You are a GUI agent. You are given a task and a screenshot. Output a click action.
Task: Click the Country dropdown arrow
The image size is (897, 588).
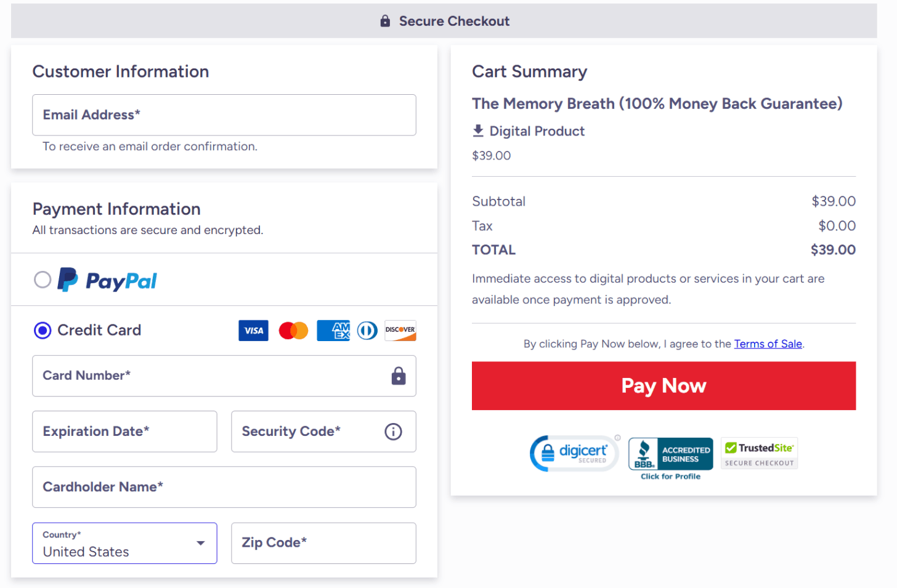pyautogui.click(x=200, y=544)
